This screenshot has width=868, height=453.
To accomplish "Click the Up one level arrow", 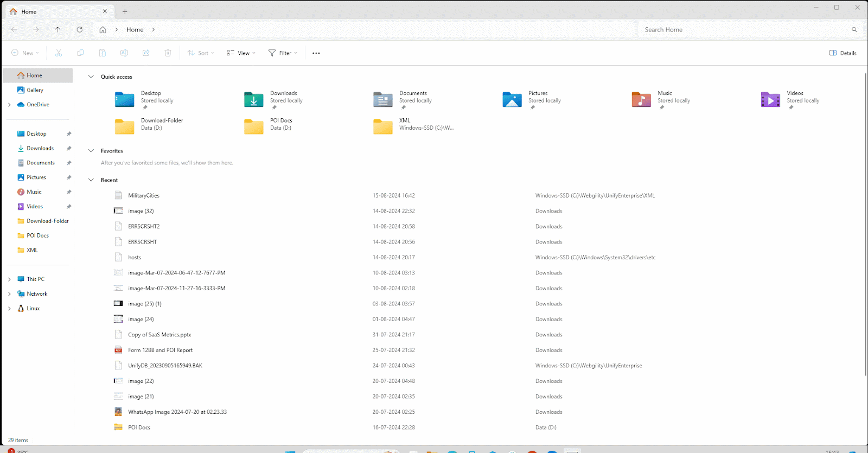I will click(58, 30).
